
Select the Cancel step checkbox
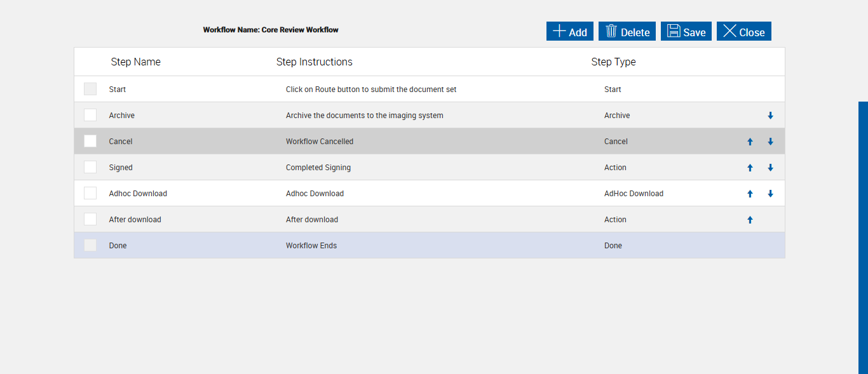click(x=90, y=141)
